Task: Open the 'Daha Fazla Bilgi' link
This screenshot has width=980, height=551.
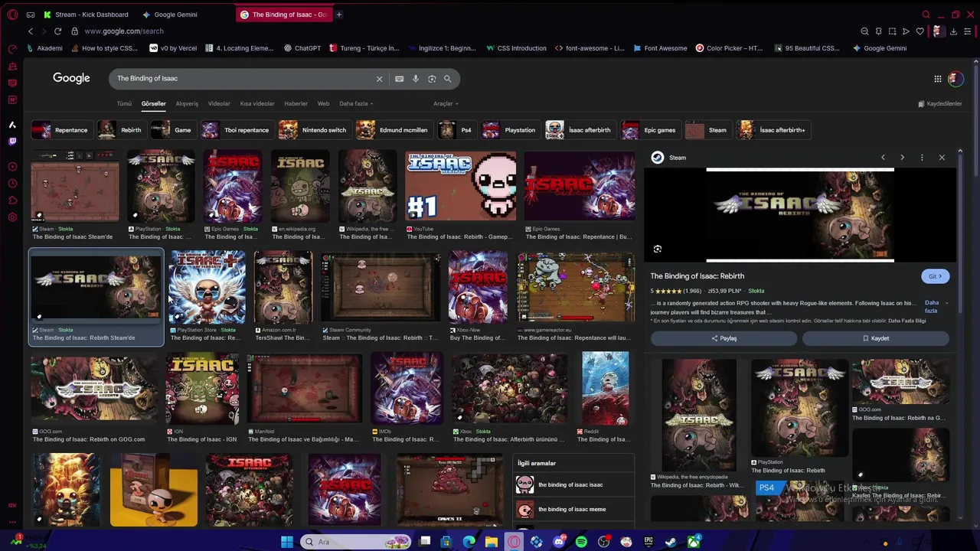Action: pyautogui.click(x=906, y=321)
